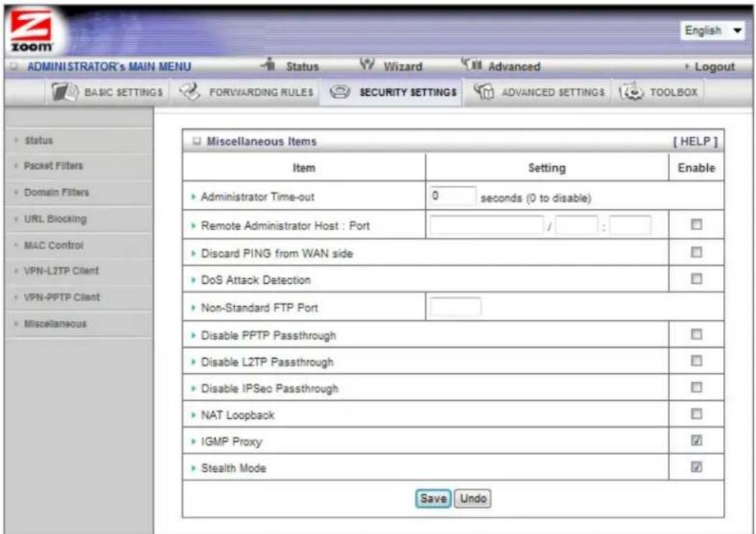Click the ADMINISTRATOR's MAIN MENU text
The width and height of the screenshot is (756, 534).
[109, 67]
